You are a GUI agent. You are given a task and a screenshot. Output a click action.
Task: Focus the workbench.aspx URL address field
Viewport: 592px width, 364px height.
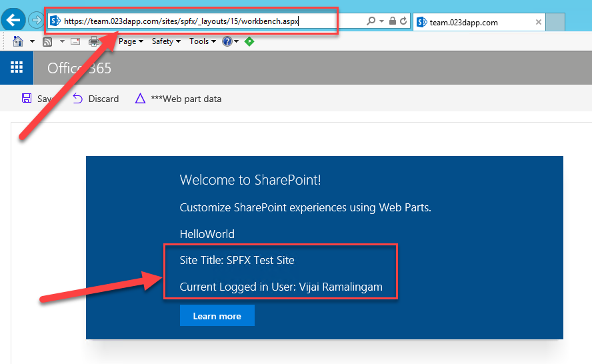181,21
